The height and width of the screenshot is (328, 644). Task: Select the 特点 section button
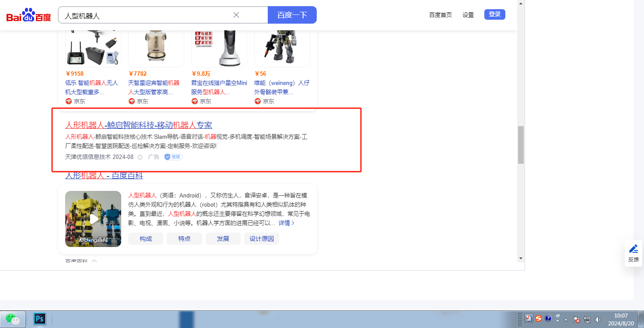(184, 239)
